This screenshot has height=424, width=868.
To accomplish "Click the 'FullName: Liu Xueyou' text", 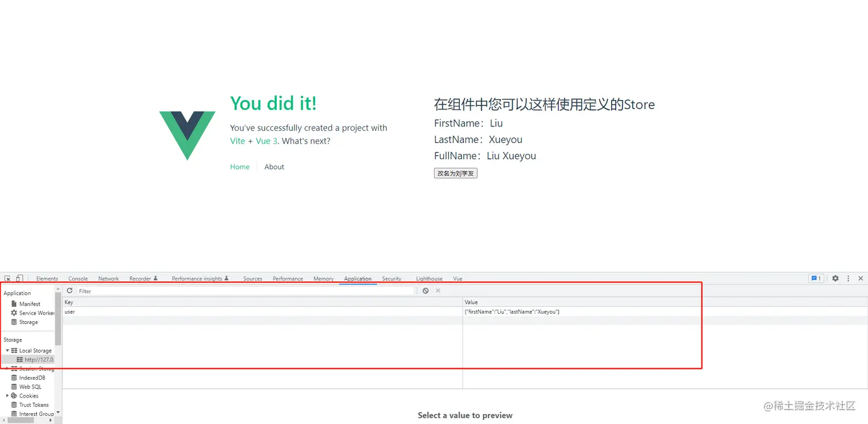I will coord(485,156).
